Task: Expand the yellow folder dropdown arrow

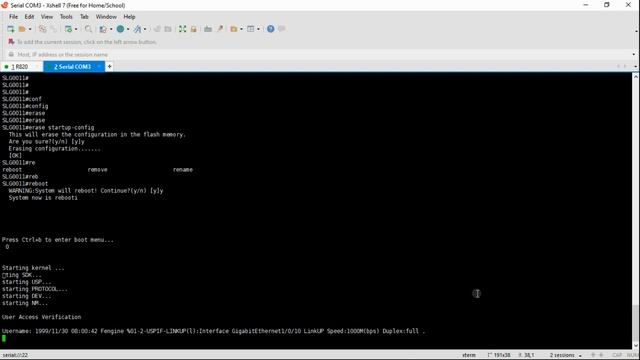Action: tap(241, 29)
